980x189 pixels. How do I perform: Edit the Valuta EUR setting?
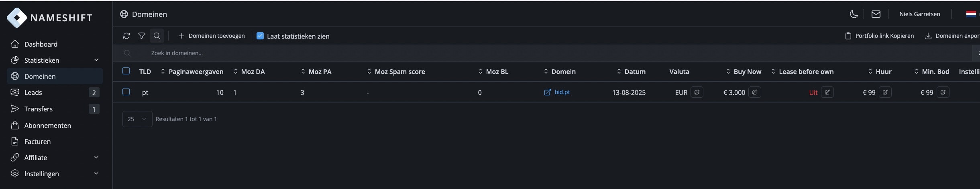click(697, 92)
